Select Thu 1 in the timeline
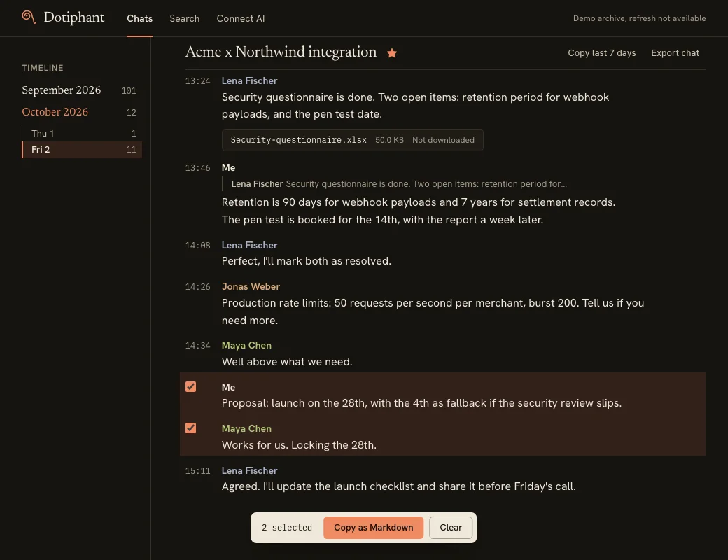The height and width of the screenshot is (560, 728). point(82,133)
